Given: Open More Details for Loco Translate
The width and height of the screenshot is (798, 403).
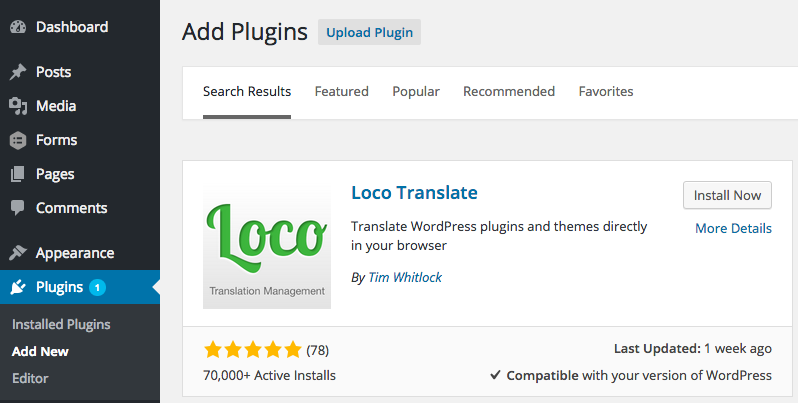Looking at the screenshot, I should coord(733,228).
